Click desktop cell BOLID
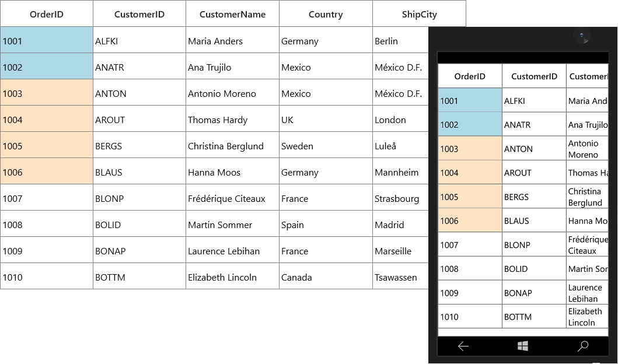Screen dimensions: 618x364 tap(139, 224)
